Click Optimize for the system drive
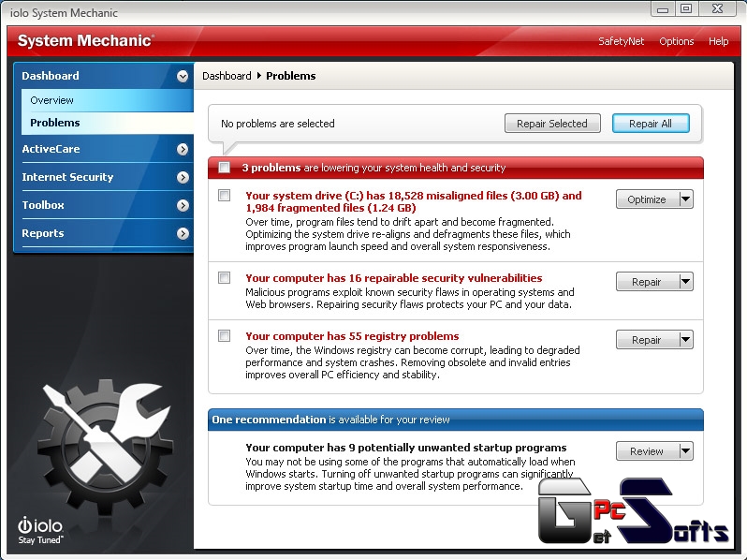The image size is (747, 560). 647,199
